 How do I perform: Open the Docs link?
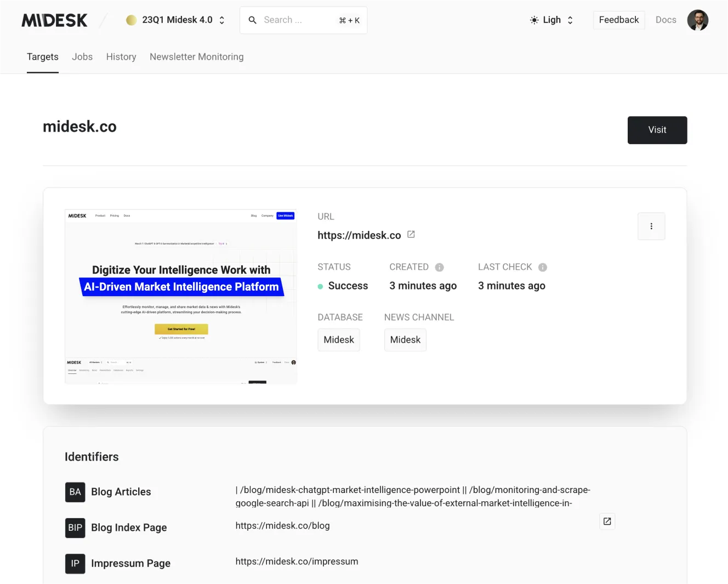[x=666, y=20]
